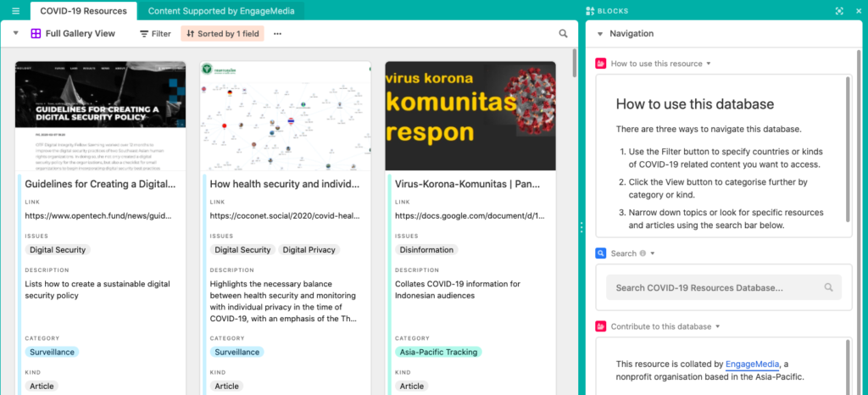868x395 pixels.
Task: Open the Virus-Korona-Komunitas card thumbnail
Action: tap(470, 116)
